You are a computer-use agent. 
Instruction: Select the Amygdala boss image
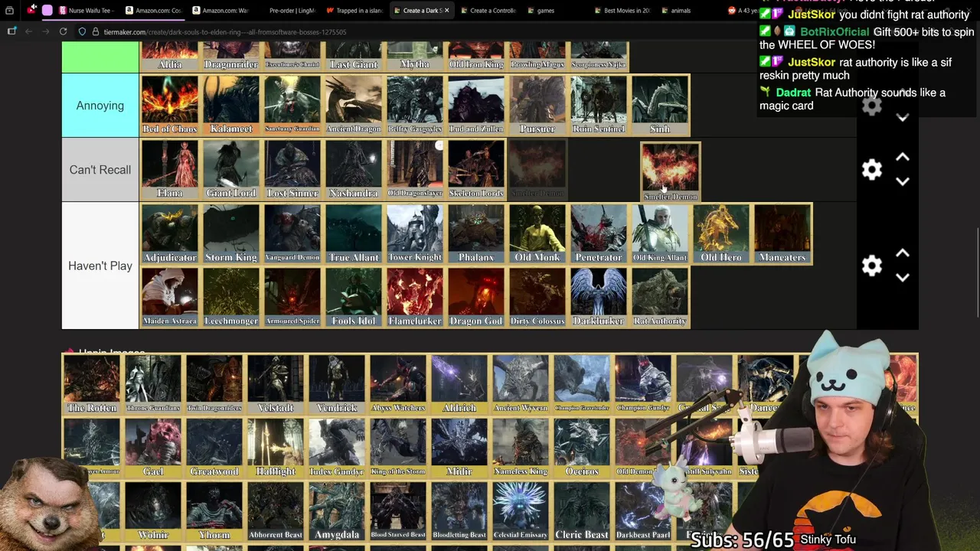point(337,511)
